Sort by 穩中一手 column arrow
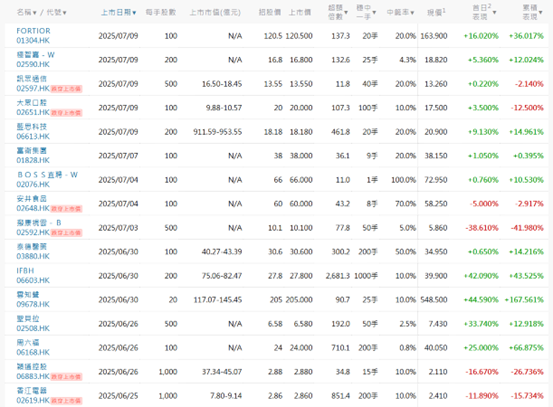The image size is (553, 407). tap(374, 13)
